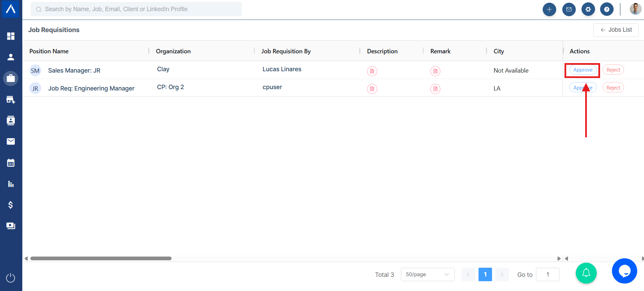Reject the Job Req: Engineering Manager requisition

coord(613,88)
